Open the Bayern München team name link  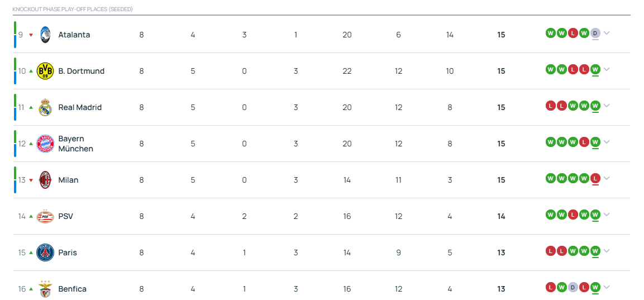pyautogui.click(x=76, y=144)
